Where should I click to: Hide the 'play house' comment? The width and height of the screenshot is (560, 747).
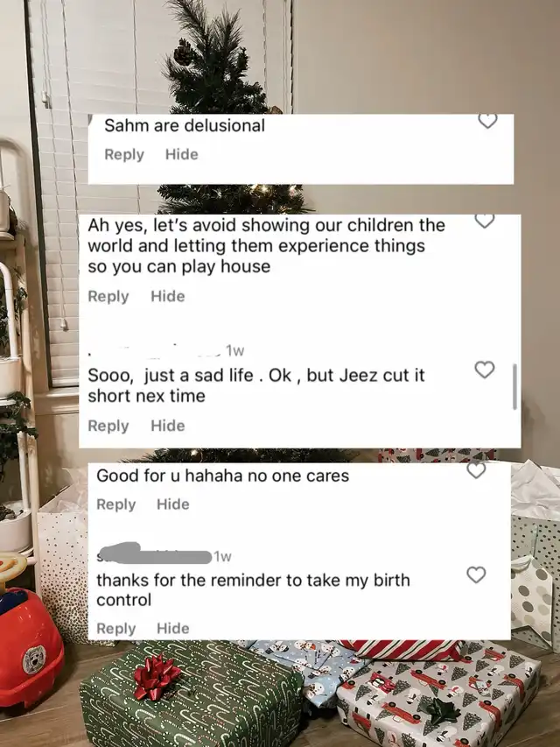pos(168,296)
